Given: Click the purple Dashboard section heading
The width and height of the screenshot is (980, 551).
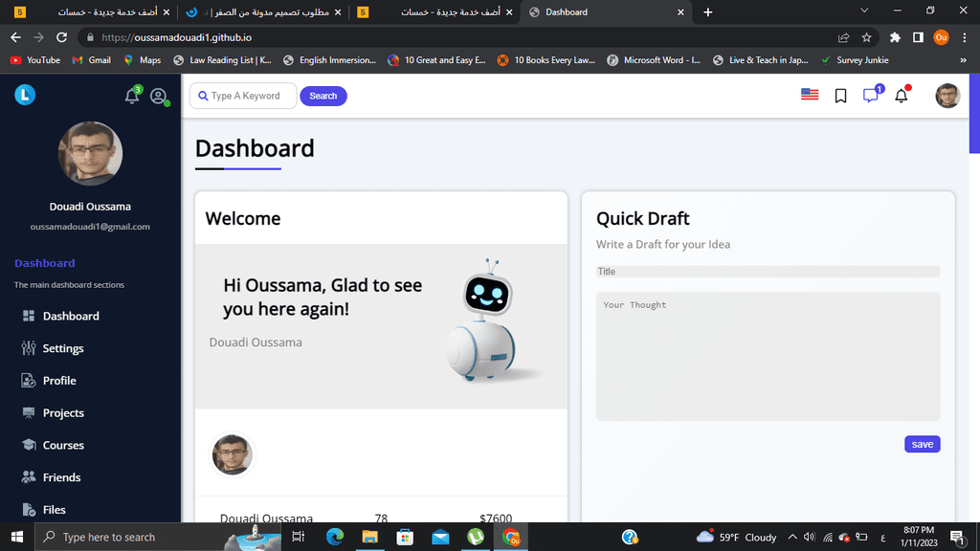Looking at the screenshot, I should (44, 263).
